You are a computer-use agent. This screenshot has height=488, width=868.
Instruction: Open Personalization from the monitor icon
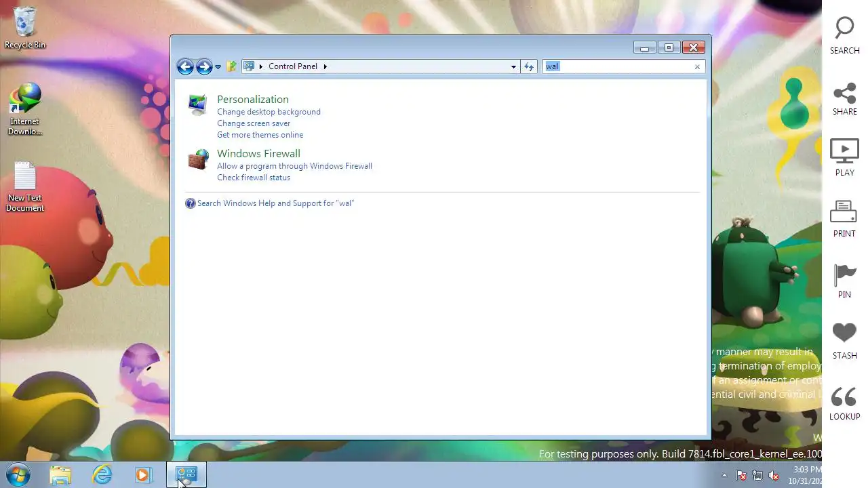click(x=197, y=105)
